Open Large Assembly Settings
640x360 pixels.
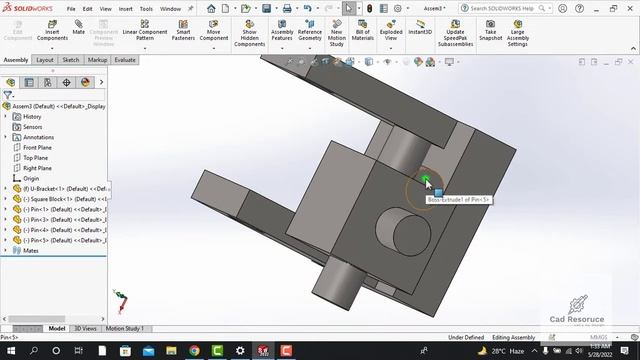point(518,33)
